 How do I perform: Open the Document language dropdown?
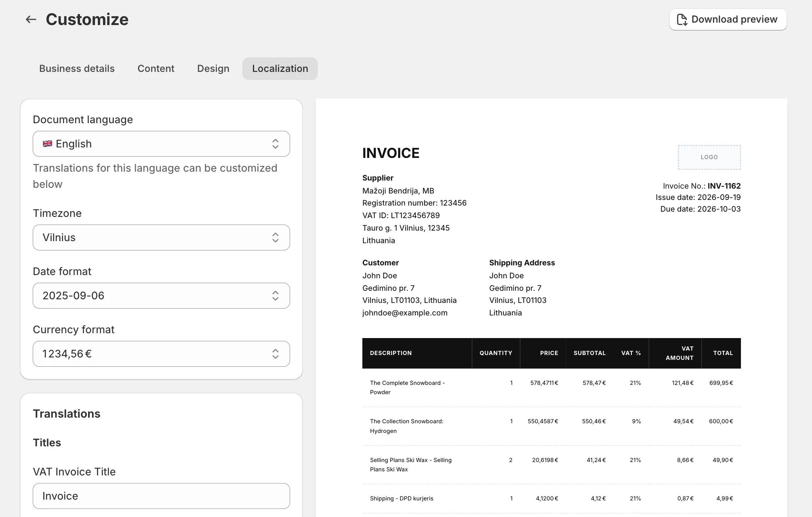pos(161,144)
